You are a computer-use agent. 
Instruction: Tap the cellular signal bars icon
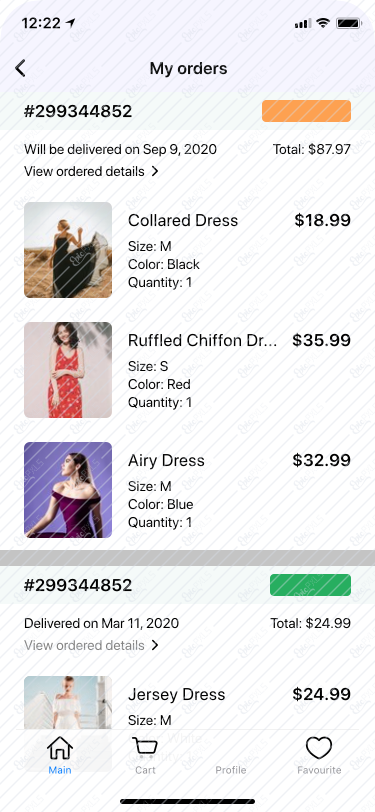pos(302,23)
